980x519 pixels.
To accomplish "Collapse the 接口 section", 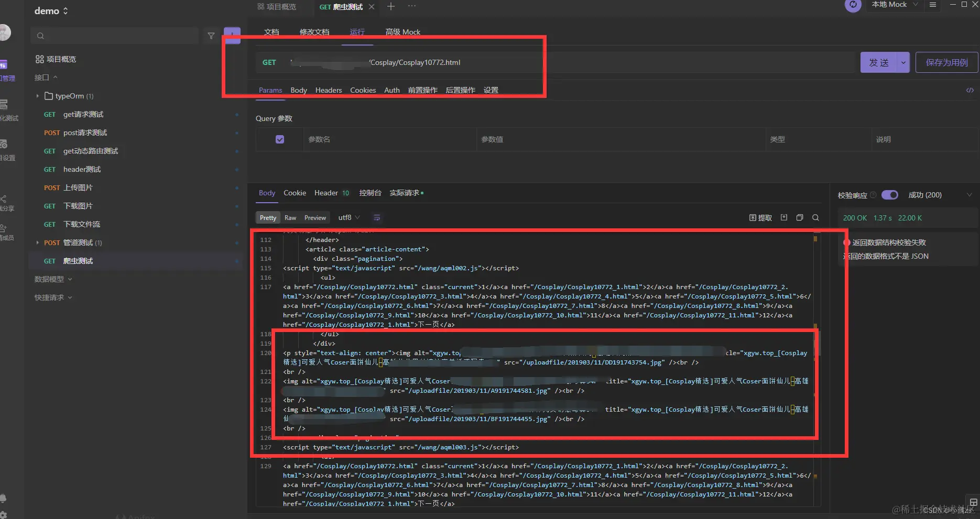I will coord(46,78).
